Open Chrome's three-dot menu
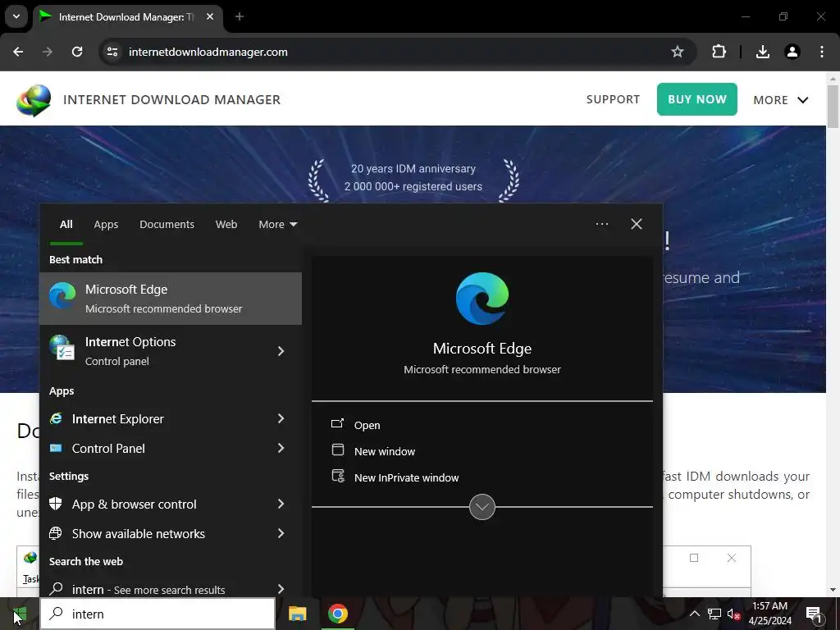 (822, 52)
